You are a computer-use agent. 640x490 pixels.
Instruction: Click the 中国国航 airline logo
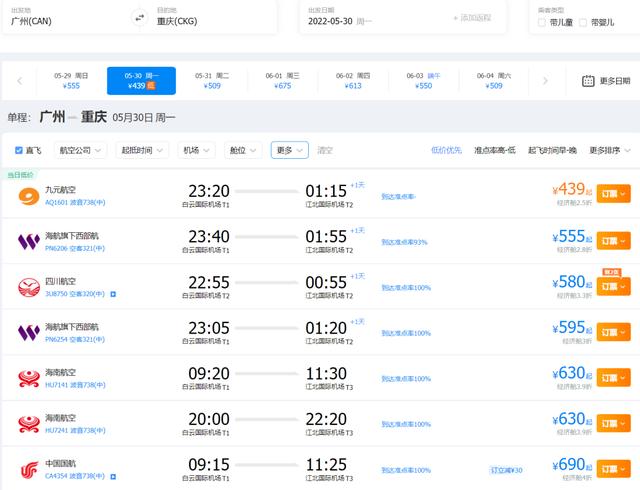coord(29,469)
